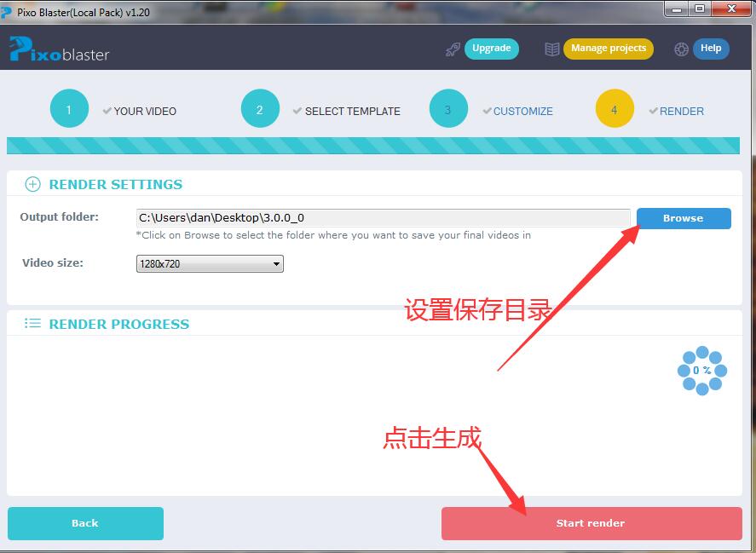756x553 pixels.
Task: Switch to the YOUR VIDEO step
Action: pos(145,111)
